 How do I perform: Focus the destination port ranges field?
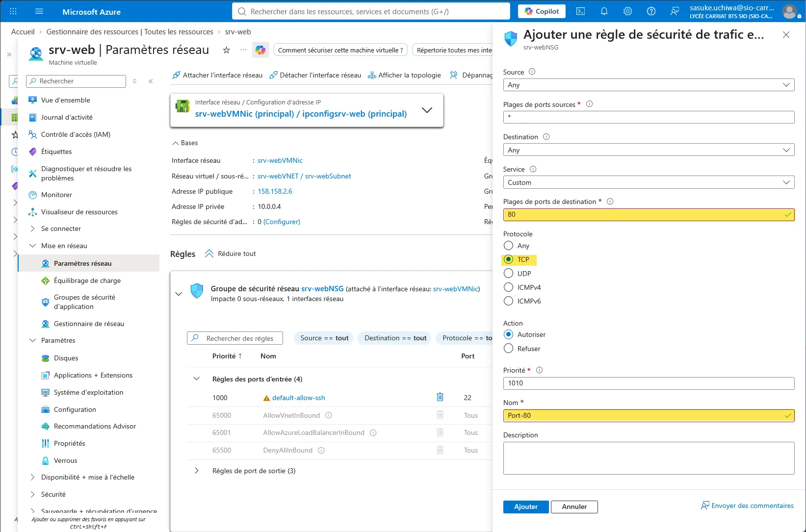649,215
